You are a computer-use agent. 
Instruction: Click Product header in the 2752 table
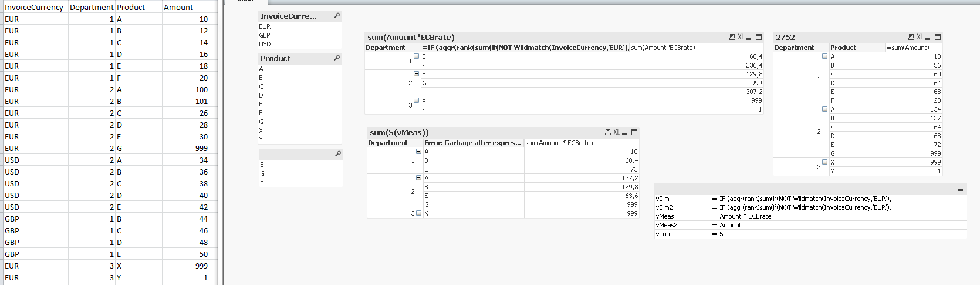click(857, 48)
